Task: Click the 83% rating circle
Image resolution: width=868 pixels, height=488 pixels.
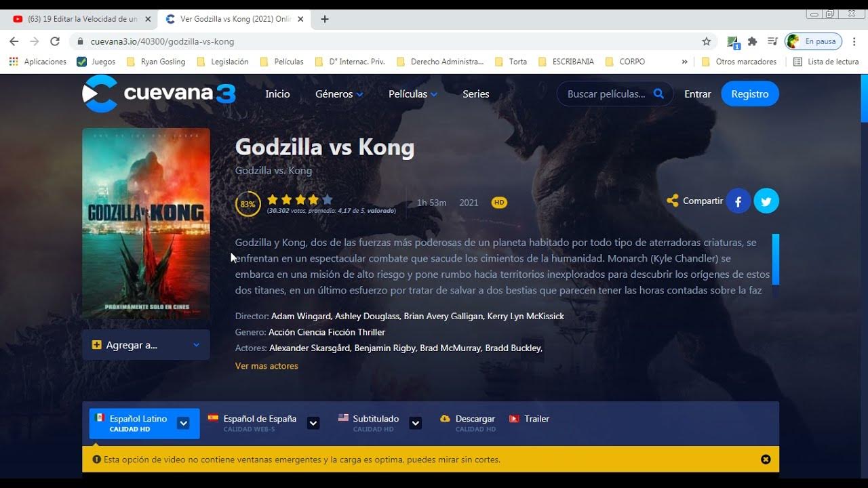Action: coord(248,204)
